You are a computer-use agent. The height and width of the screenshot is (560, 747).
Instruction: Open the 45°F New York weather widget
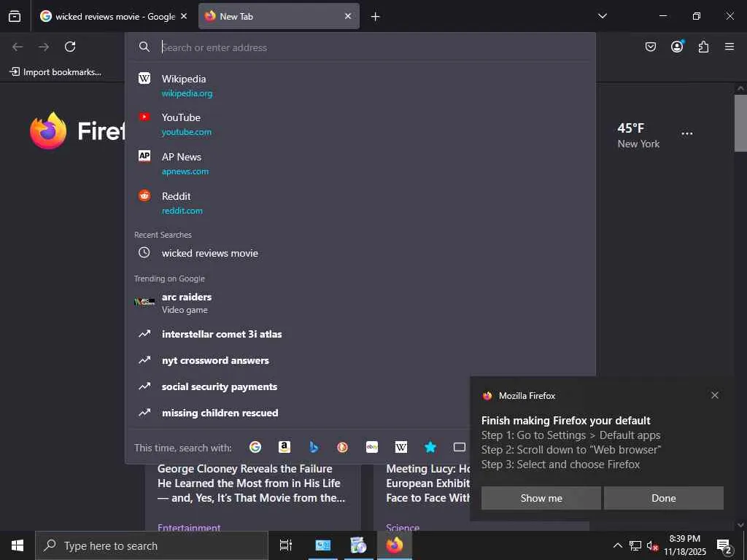638,135
